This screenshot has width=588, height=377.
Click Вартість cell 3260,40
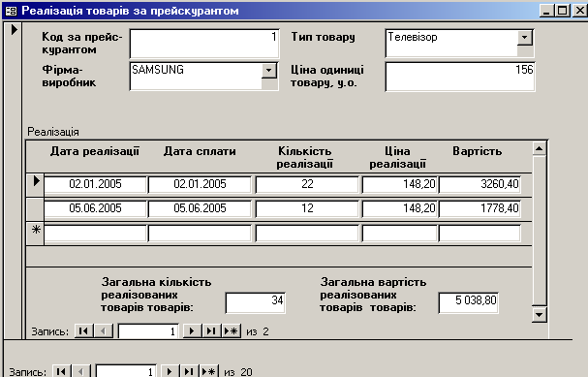[x=480, y=184]
